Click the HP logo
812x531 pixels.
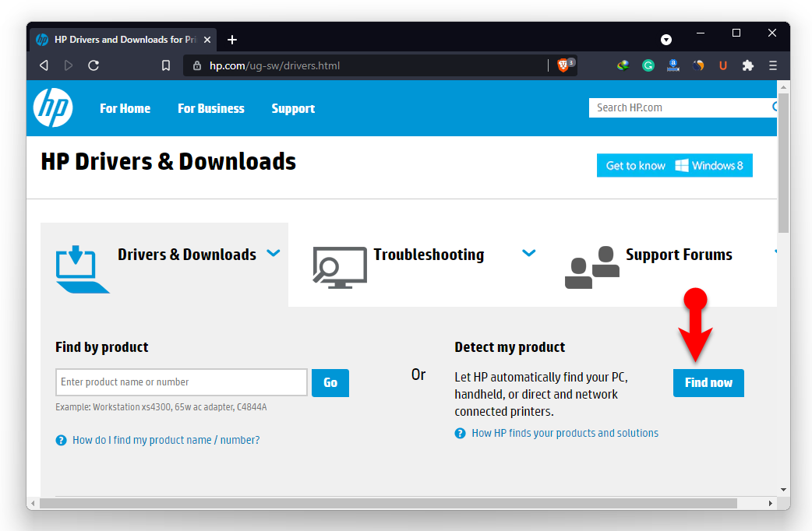click(x=53, y=107)
